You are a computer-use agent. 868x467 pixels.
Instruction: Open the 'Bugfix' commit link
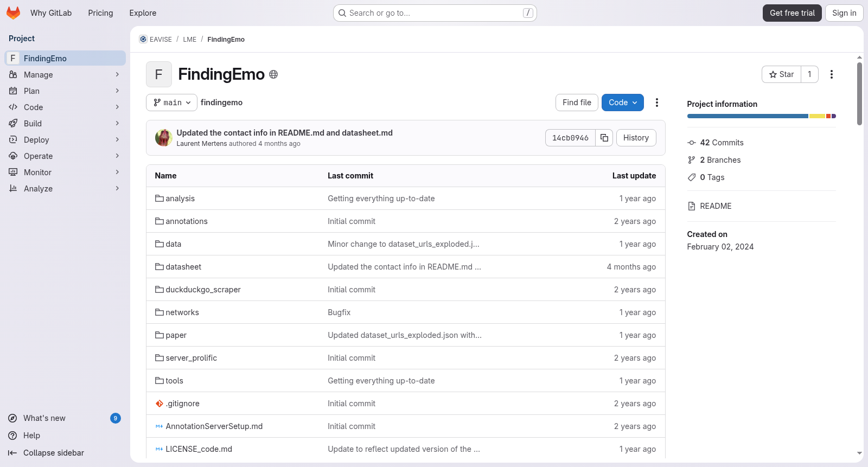pos(339,312)
